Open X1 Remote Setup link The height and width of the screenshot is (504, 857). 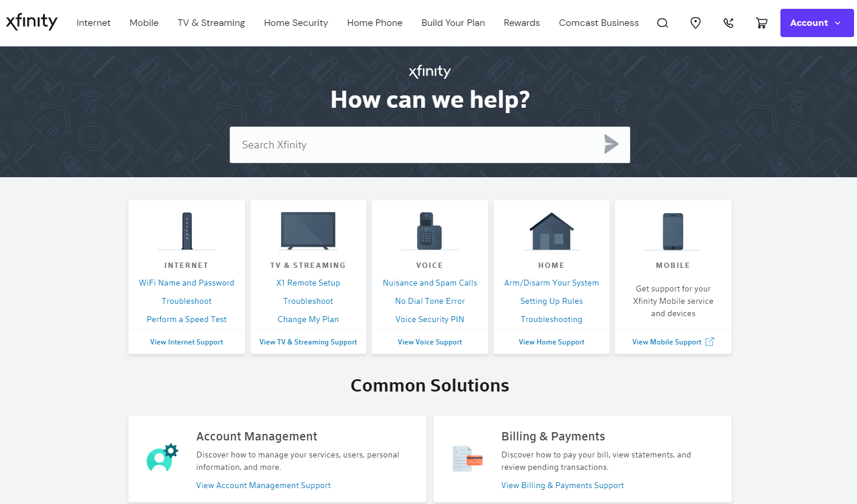tap(308, 283)
